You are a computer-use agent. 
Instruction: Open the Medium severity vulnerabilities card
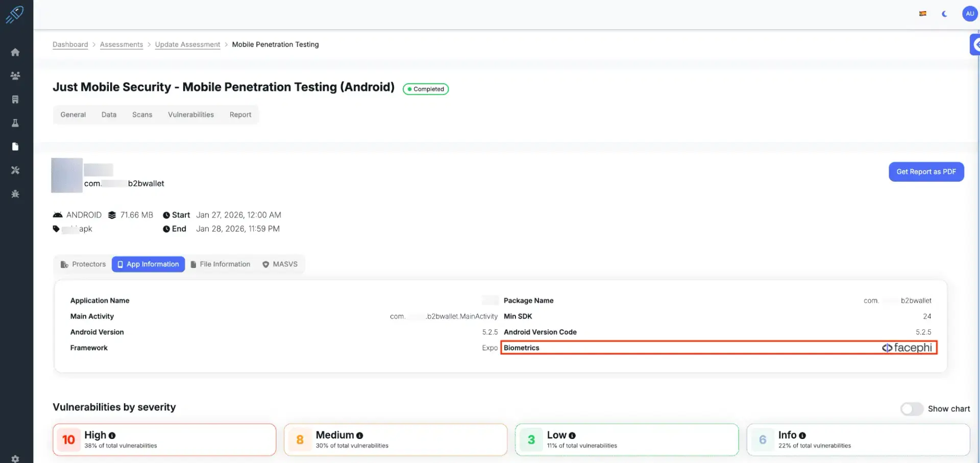(396, 440)
